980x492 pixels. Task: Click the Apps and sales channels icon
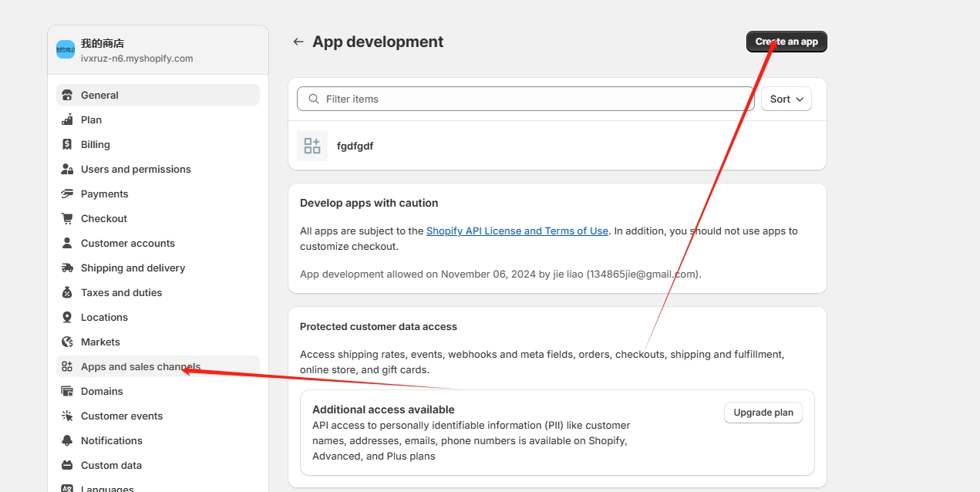(67, 366)
